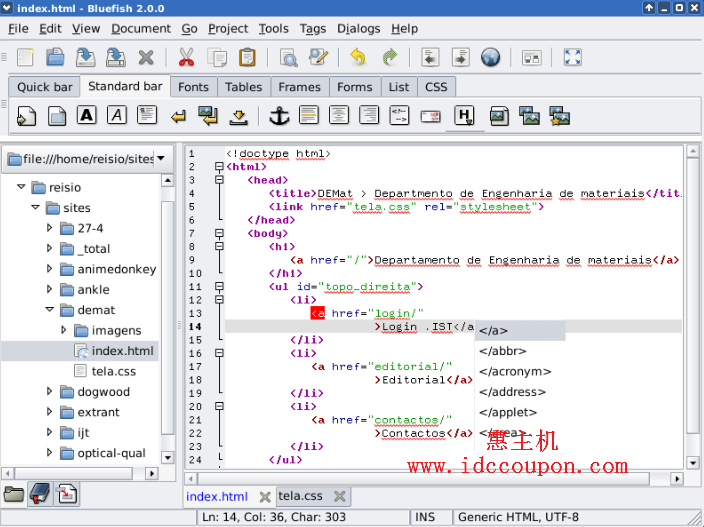The width and height of the screenshot is (704, 527).
Task: Open the multi-thumbnail star picture icon
Action: (559, 116)
